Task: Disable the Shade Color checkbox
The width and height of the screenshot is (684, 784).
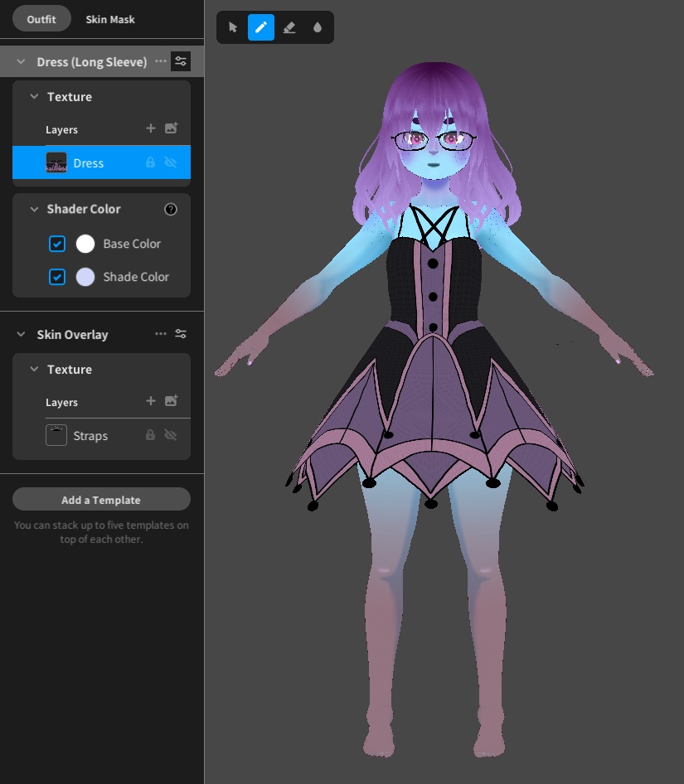Action: 57,277
